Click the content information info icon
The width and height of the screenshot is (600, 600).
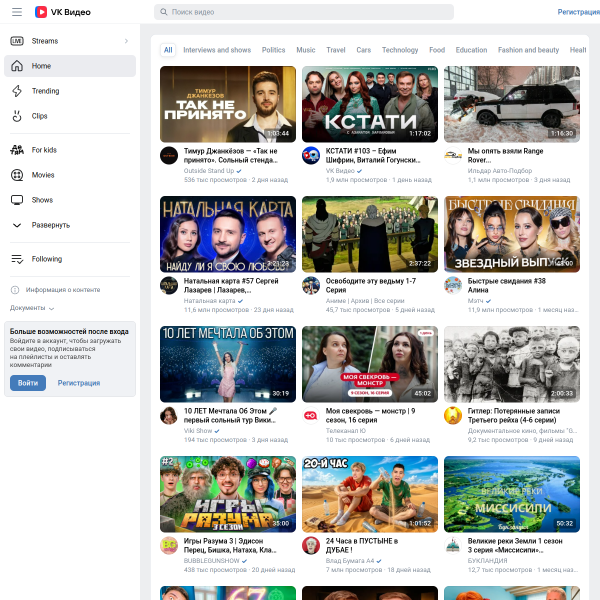pos(15,290)
